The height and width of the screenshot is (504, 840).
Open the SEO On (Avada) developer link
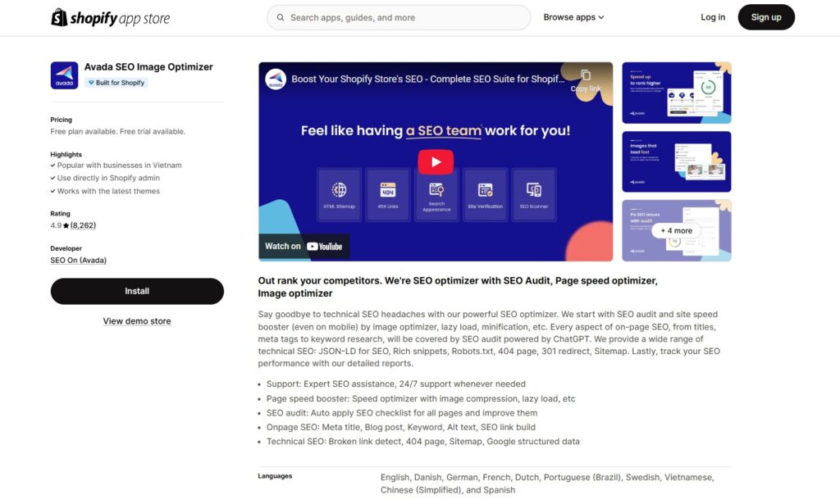78,261
